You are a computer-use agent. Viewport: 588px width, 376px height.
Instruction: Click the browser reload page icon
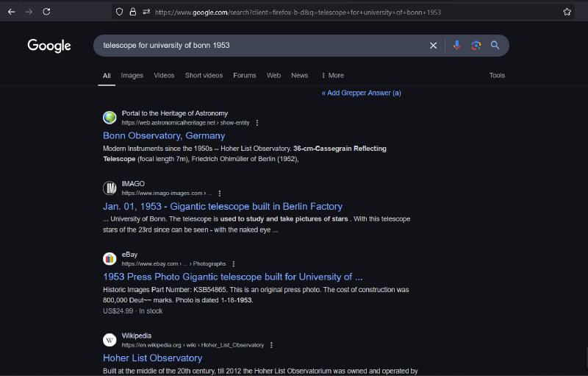(x=46, y=12)
